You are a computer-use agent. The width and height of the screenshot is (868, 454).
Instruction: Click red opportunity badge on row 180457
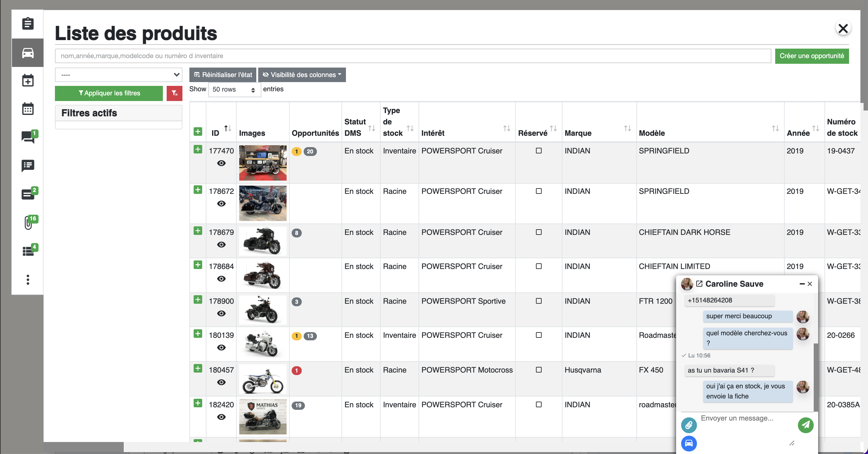click(x=296, y=371)
